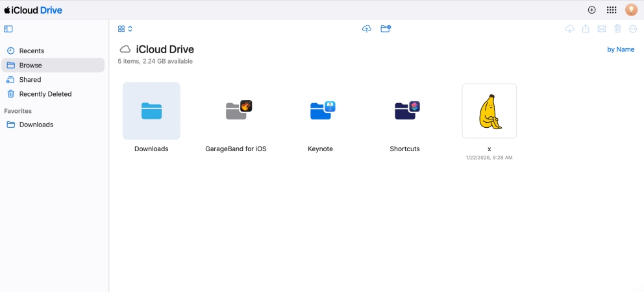Click the plus create button in header

click(x=592, y=10)
